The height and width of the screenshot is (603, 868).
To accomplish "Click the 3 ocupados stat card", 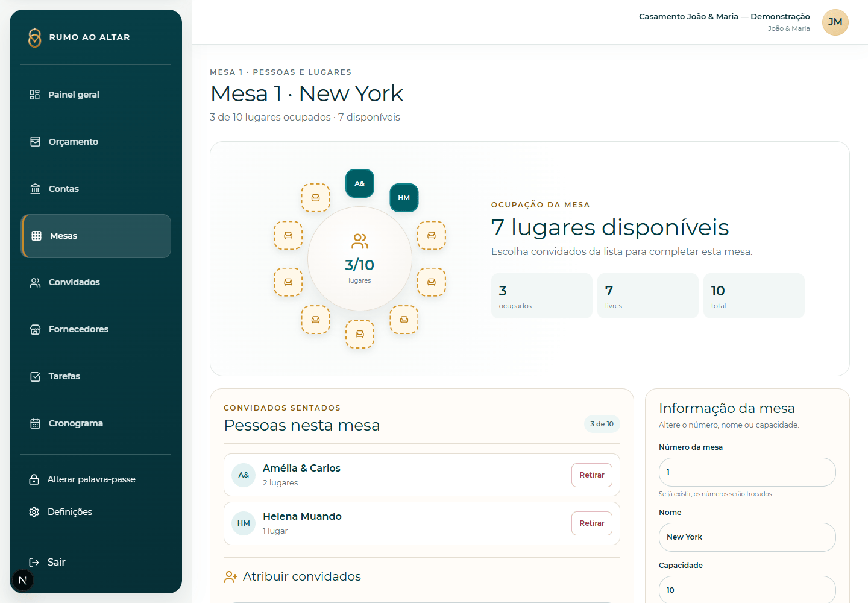I will click(x=542, y=295).
